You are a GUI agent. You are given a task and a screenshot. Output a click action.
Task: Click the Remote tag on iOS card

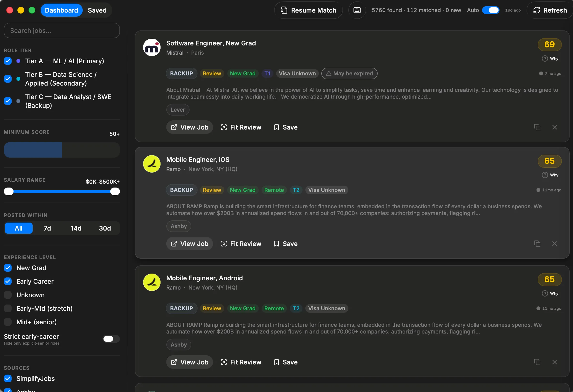(274, 190)
